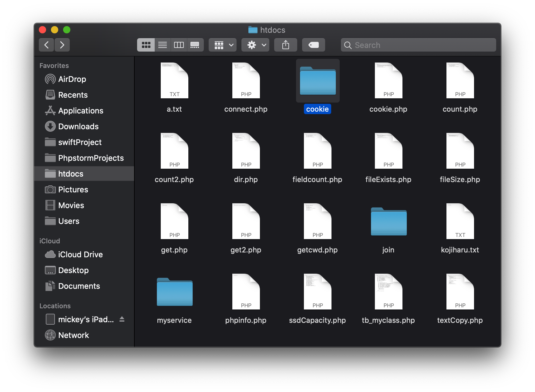Click the Share button in toolbar
Viewport: 535px width, 392px height.
[x=285, y=45]
